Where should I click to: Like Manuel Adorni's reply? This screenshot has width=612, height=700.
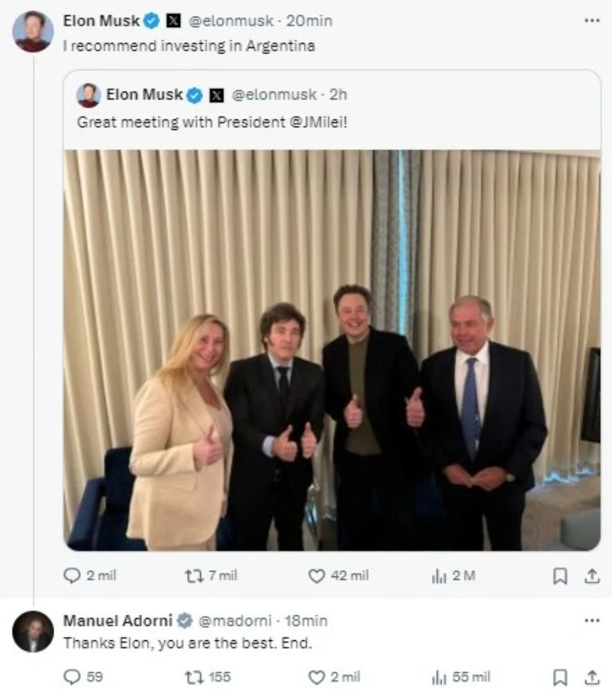click(x=317, y=677)
